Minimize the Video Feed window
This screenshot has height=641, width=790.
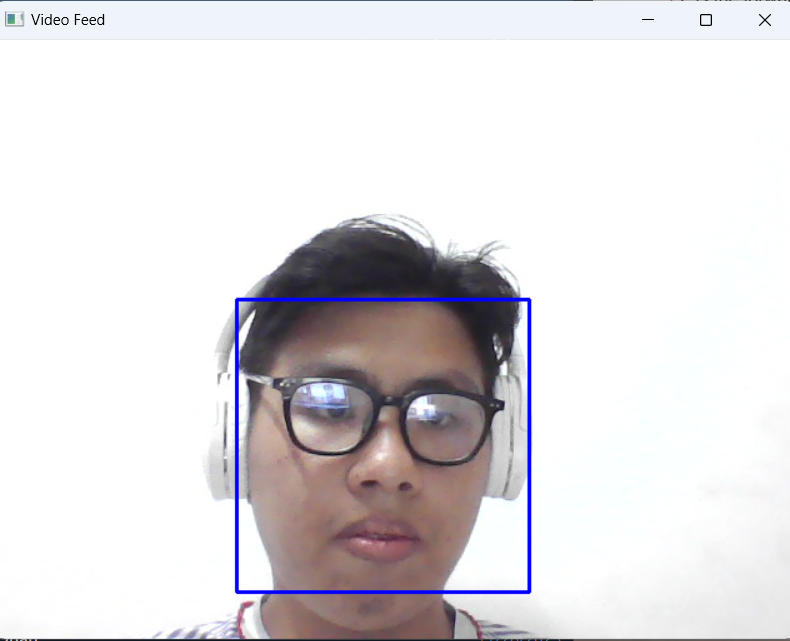coord(648,20)
